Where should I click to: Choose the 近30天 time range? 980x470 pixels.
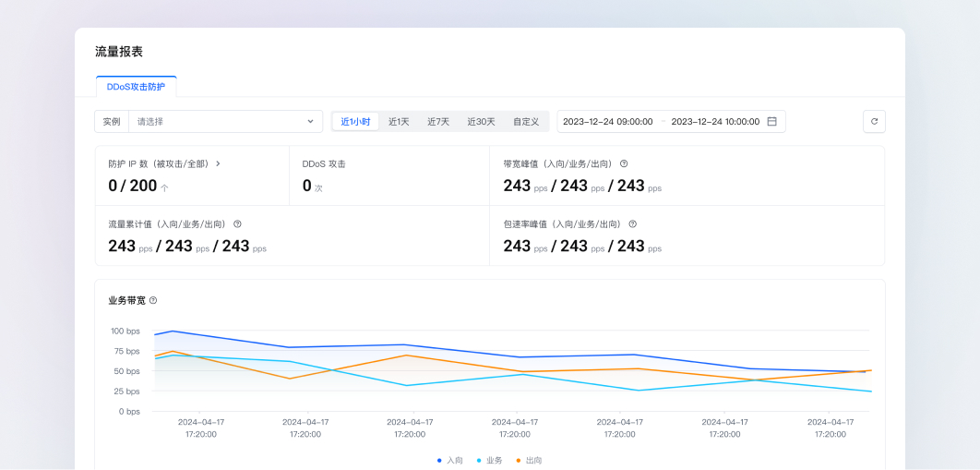[481, 121]
